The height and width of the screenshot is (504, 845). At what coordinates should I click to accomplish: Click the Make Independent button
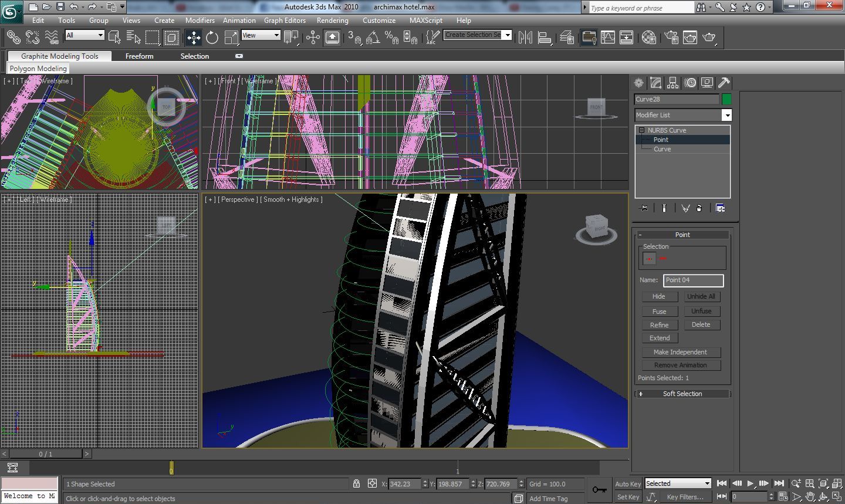tap(680, 352)
